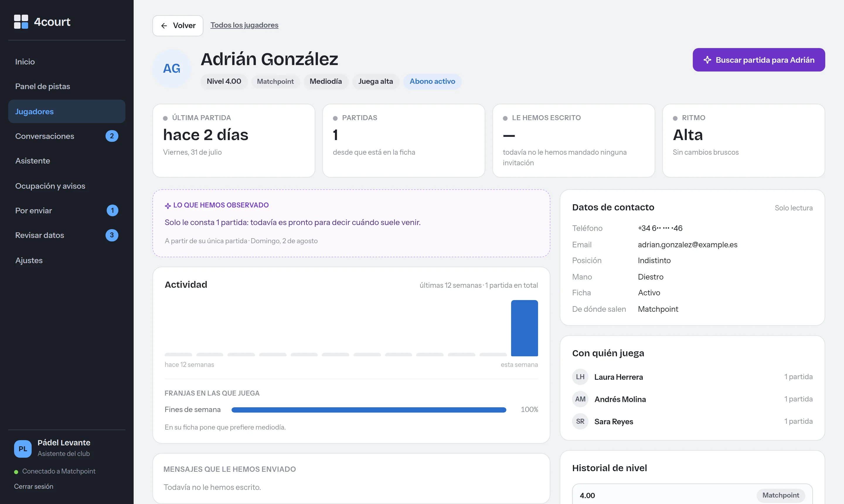Click the back arrow in Volver button

pos(164,25)
